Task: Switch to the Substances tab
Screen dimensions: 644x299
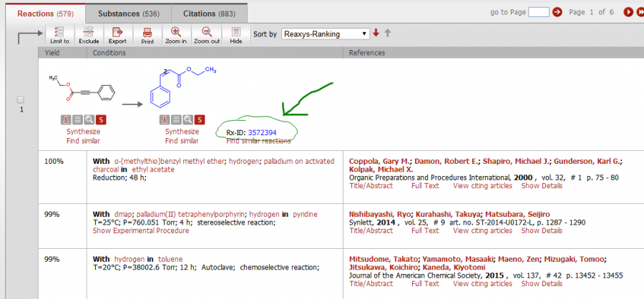Action: click(129, 14)
